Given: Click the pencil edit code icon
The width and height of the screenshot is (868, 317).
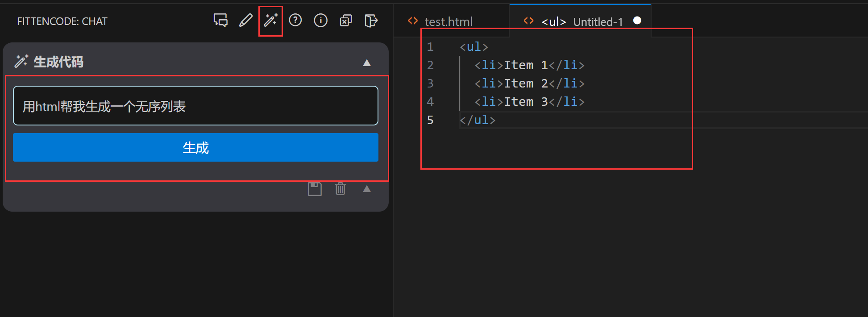Looking at the screenshot, I should coord(245,21).
